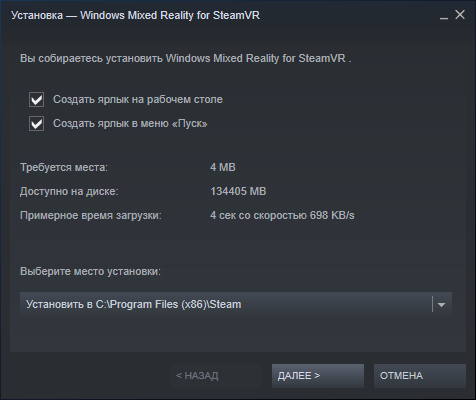
Task: Click the label «Создать ярлык в меню Пуск»
Action: coord(130,123)
